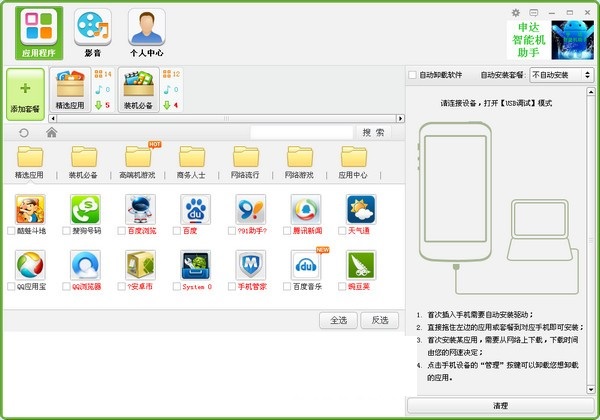Viewport: 600px width, 420px height.
Task: Click the QQ浏览器 app icon
Action: (x=85, y=265)
